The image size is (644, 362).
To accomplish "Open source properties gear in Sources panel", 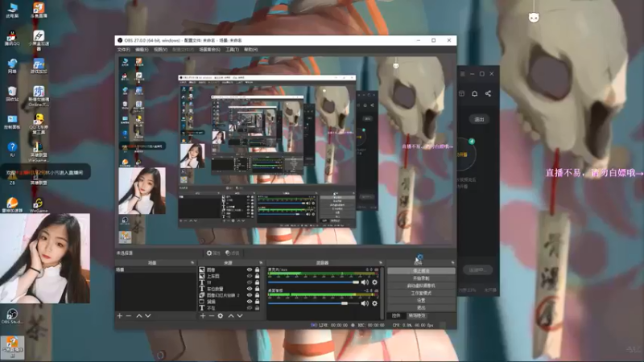I will (221, 316).
